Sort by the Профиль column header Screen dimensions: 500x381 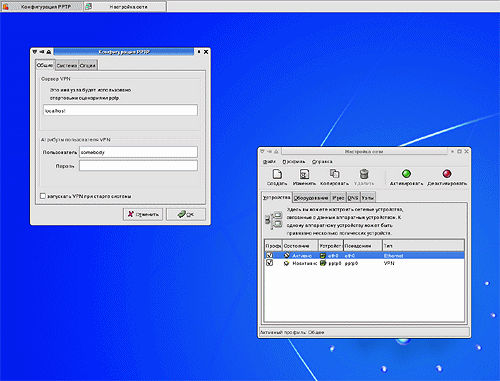pos(273,246)
